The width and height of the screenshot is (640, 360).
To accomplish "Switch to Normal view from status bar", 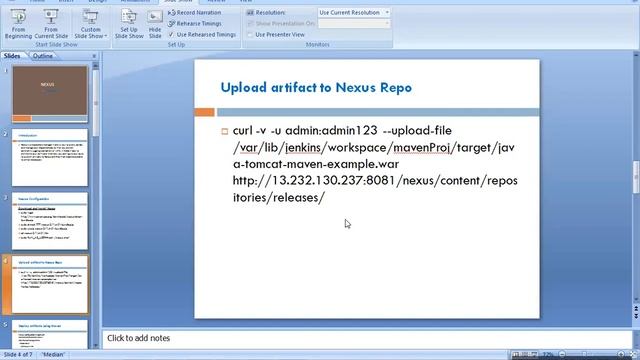I will click(x=516, y=354).
